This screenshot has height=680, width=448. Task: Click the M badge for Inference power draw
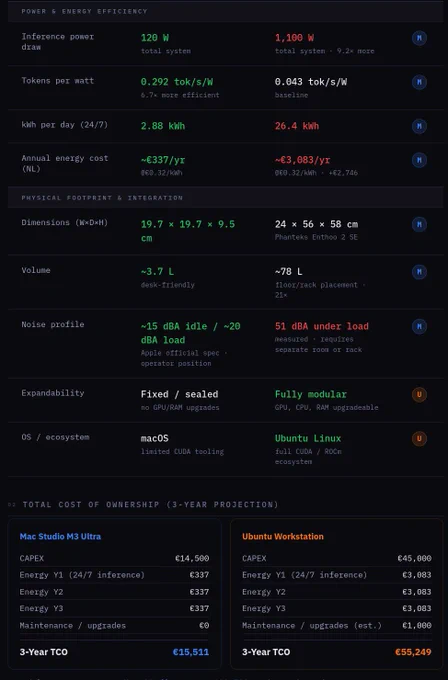(419, 38)
